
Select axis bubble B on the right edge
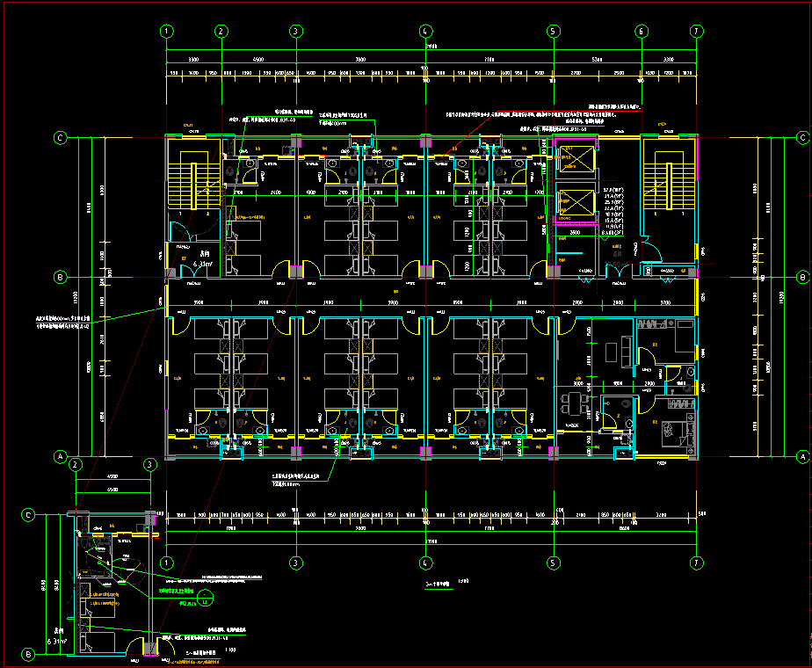click(801, 278)
